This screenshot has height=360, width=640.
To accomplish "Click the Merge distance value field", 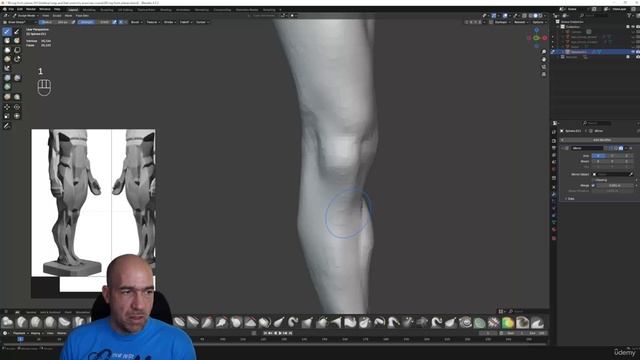I will click(615, 185).
